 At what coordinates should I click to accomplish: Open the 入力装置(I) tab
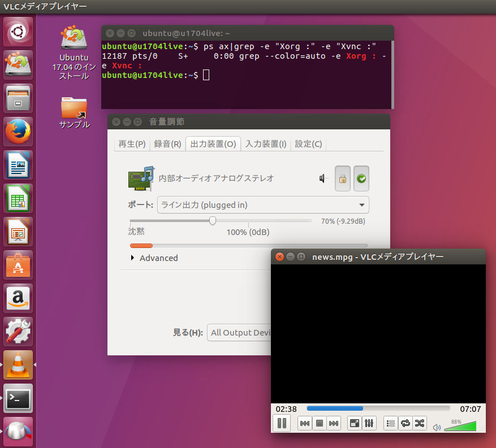coord(266,144)
